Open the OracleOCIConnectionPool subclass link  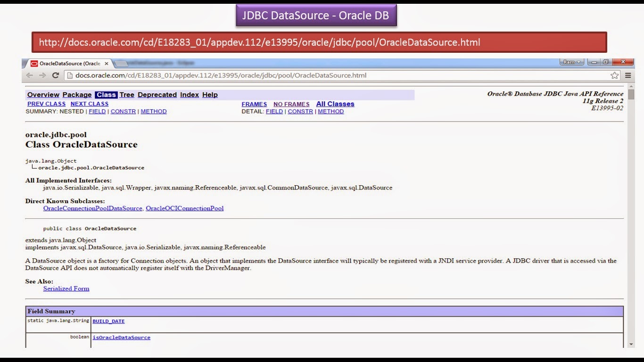tap(185, 208)
